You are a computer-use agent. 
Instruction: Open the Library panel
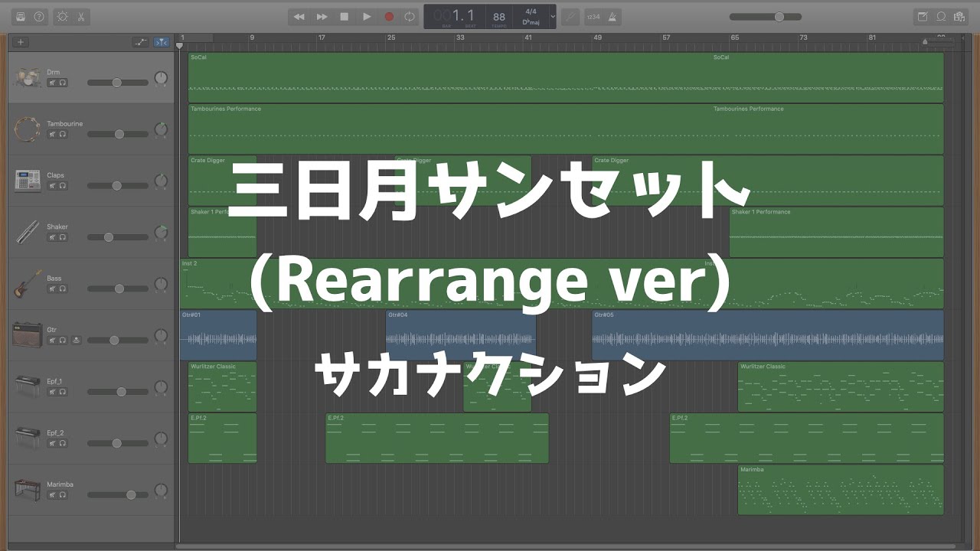click(21, 16)
